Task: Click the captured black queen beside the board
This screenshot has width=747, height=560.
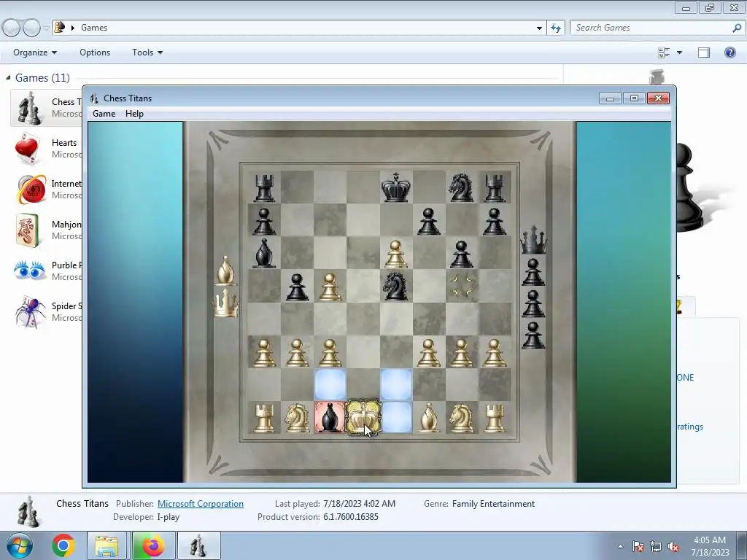Action: click(533, 239)
